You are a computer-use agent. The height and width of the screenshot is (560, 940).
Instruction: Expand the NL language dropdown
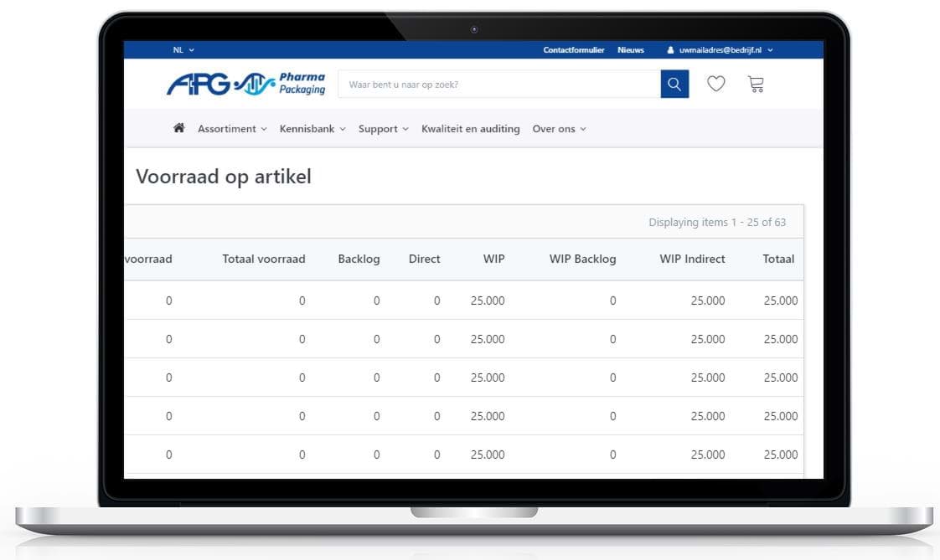[183, 50]
